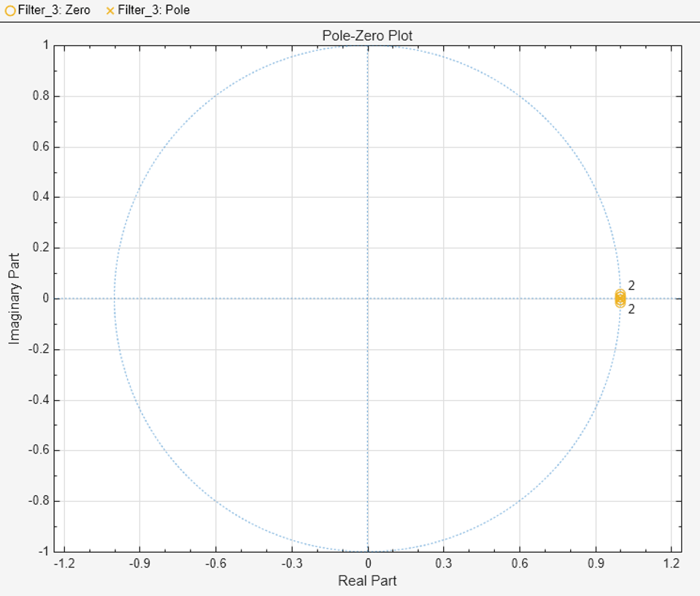This screenshot has height=596, width=700.
Task: Click the x-axis tick label 0.3
Action: (443, 563)
